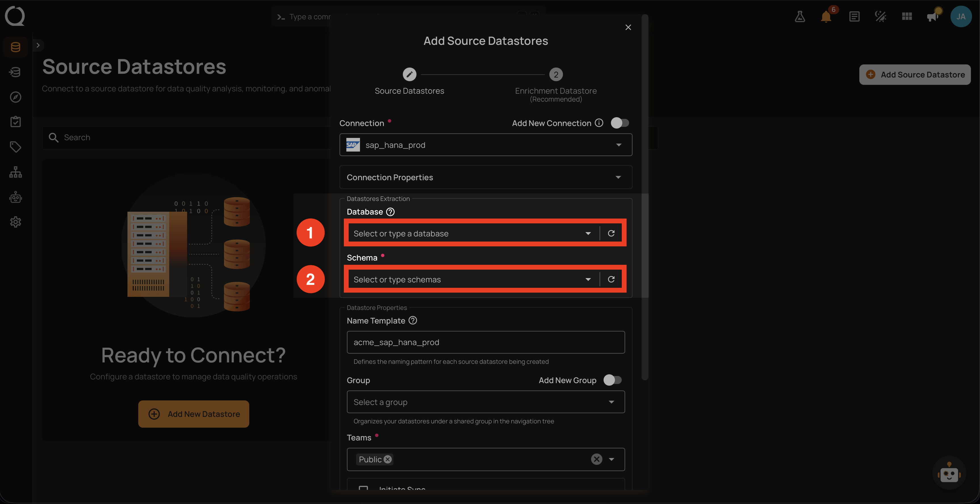This screenshot has width=980, height=504.
Task: Show help for Name Template
Action: tap(413, 321)
